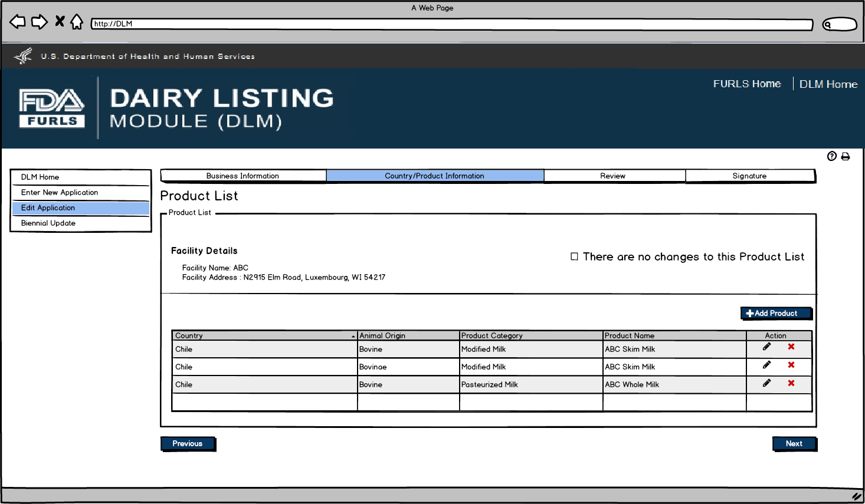Click the print page icon
This screenshot has height=504, width=865.
pos(846,156)
